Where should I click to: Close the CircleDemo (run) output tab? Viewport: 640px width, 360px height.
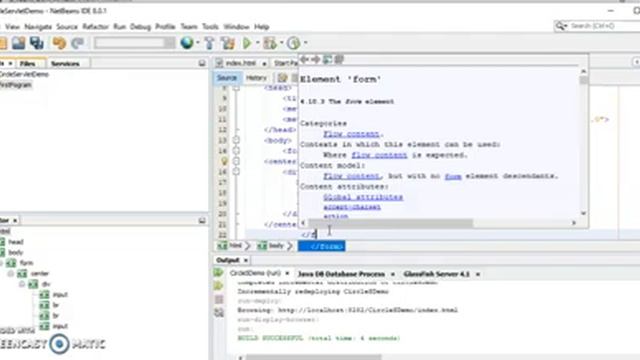point(287,273)
